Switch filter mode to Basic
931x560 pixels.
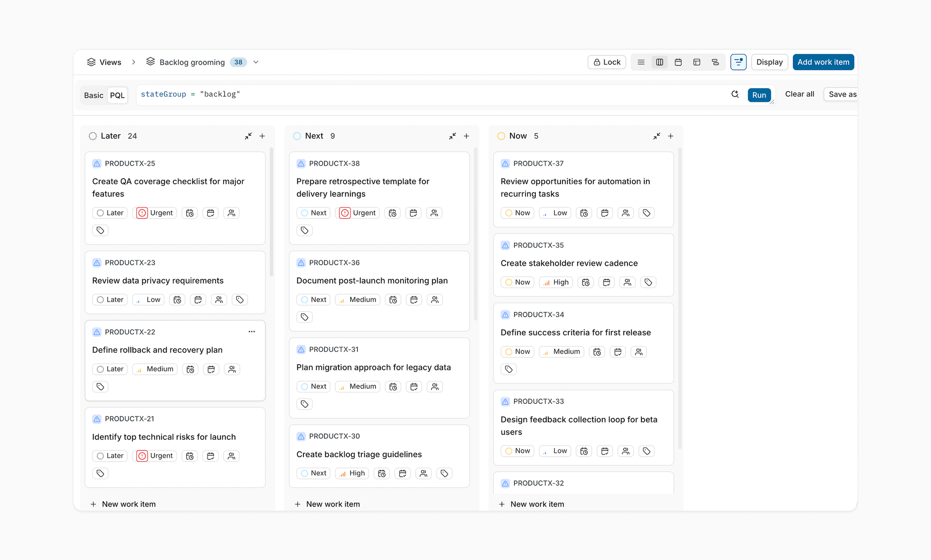click(x=94, y=95)
